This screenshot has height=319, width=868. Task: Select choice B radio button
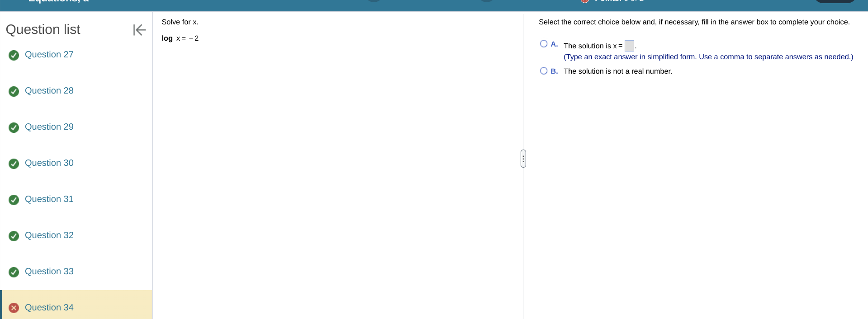tap(544, 71)
